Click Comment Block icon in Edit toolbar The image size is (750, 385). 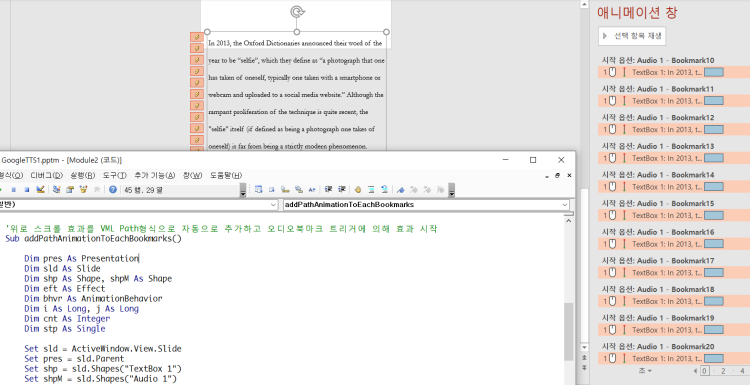(x=371, y=190)
